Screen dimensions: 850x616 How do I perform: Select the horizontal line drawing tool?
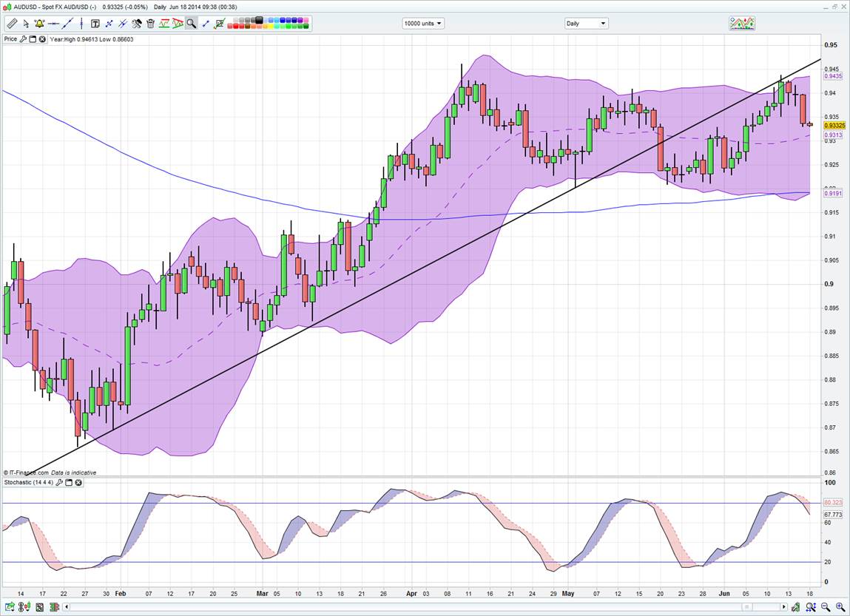coord(53,24)
